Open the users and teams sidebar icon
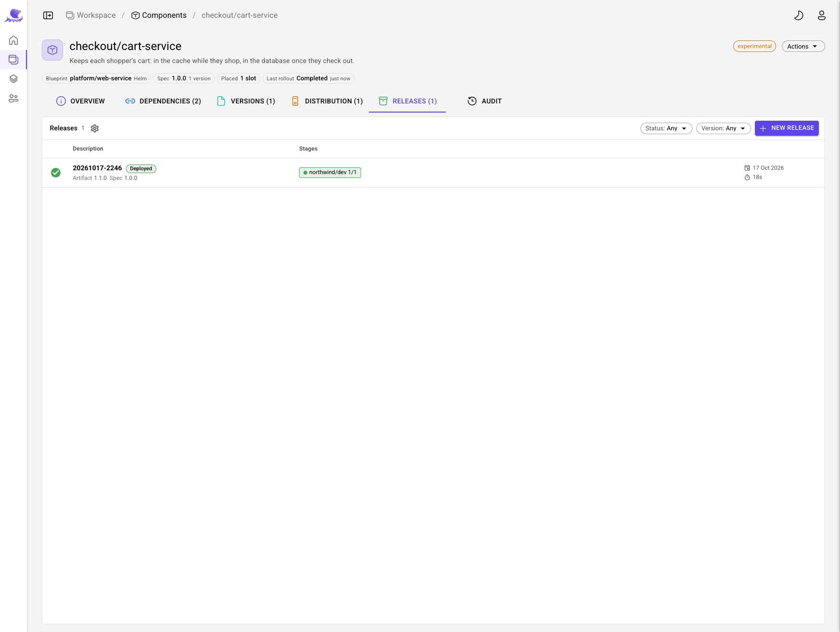 tap(13, 99)
